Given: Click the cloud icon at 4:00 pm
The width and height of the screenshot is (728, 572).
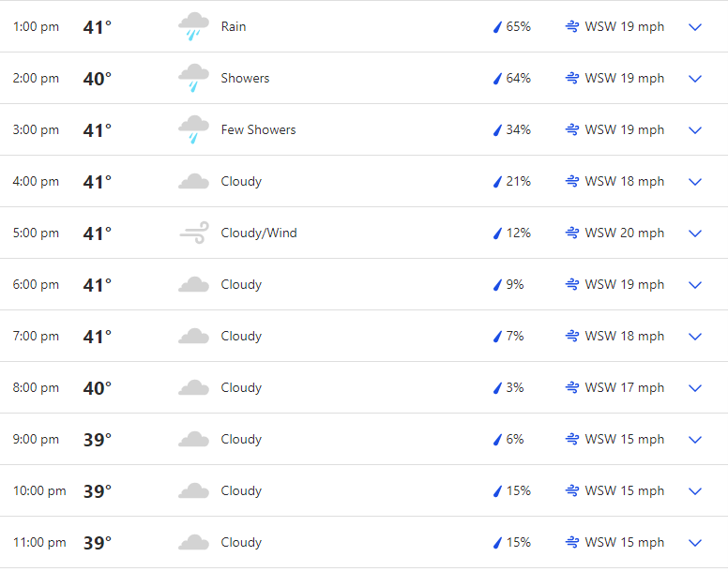Looking at the screenshot, I should pyautogui.click(x=193, y=181).
